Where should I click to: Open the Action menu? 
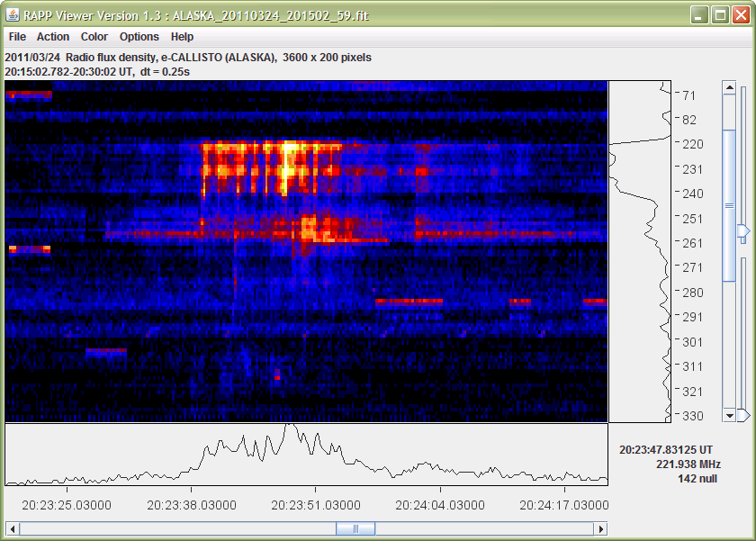pos(53,37)
